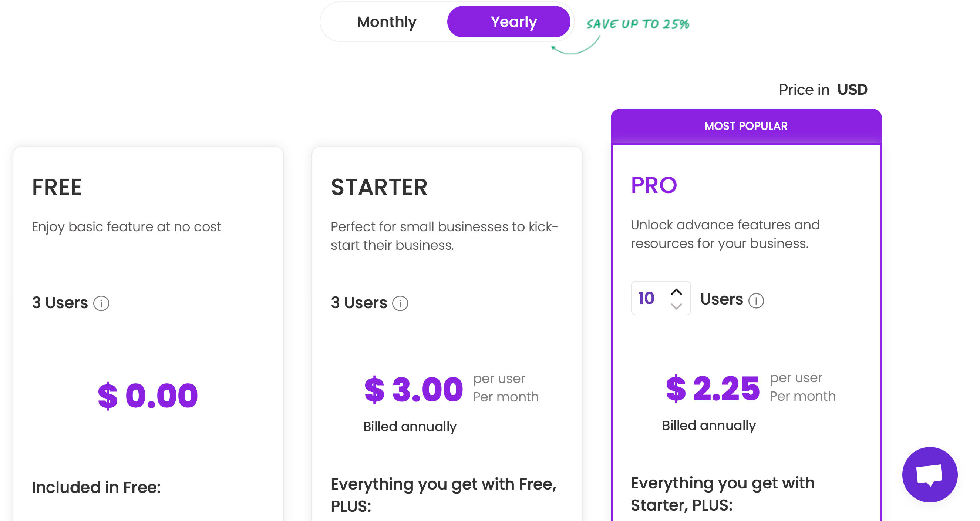The image size is (980, 521).
Task: Click Billed annually under the STARTER price
Action: [x=409, y=427]
